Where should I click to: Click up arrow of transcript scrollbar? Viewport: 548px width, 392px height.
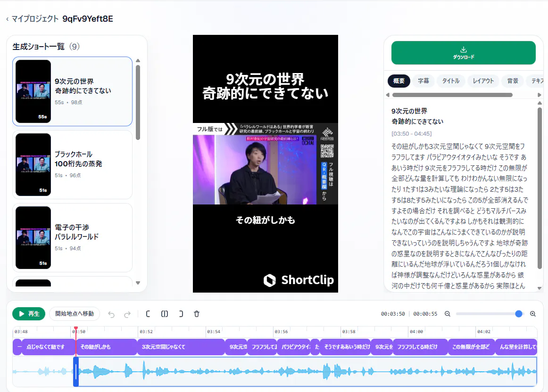540,103
